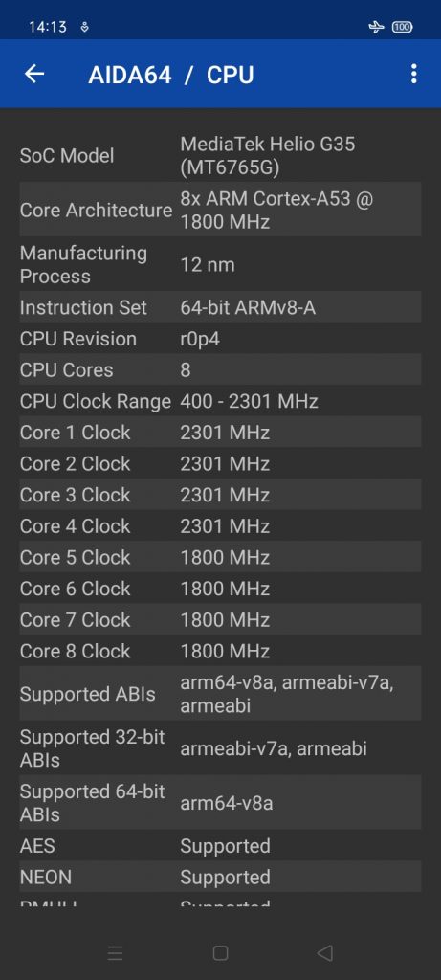441x980 pixels.
Task: Tap the CPU Clock Range row
Action: [220, 401]
